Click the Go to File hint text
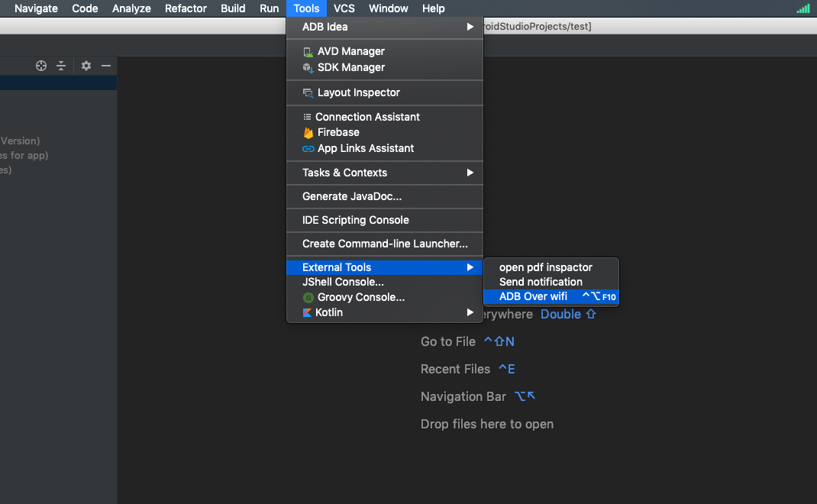 448,341
